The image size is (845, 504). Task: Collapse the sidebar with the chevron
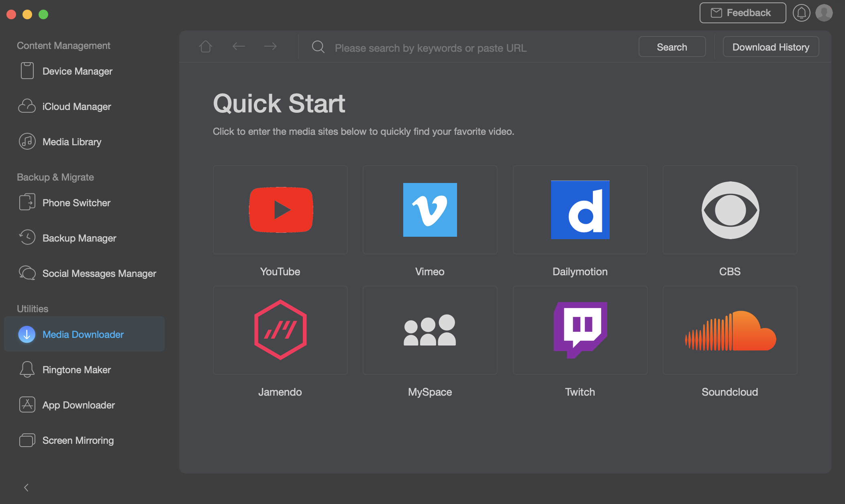[26, 488]
